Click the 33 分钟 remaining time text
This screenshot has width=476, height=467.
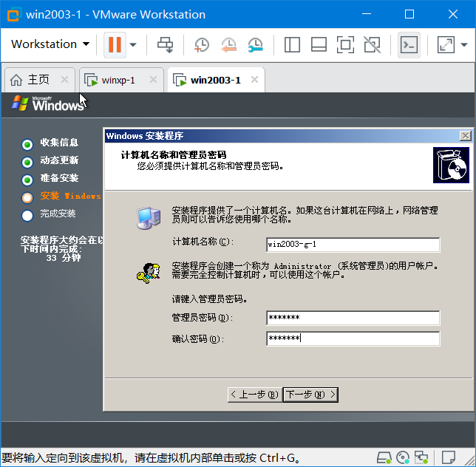point(64,258)
